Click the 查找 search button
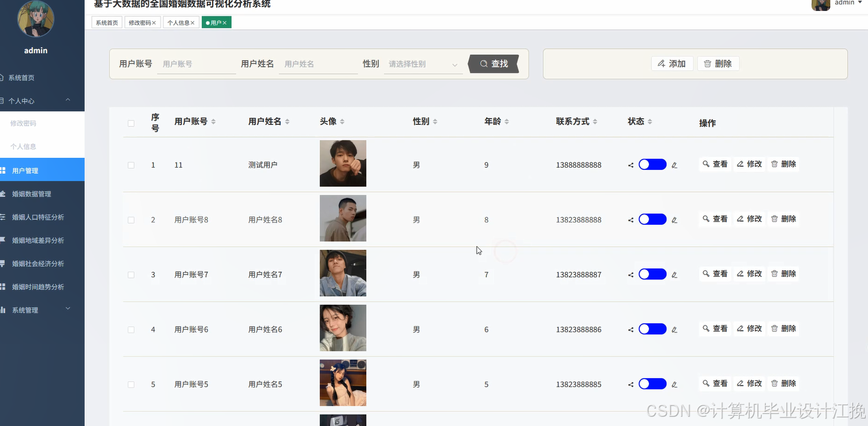The image size is (868, 426). coord(494,64)
